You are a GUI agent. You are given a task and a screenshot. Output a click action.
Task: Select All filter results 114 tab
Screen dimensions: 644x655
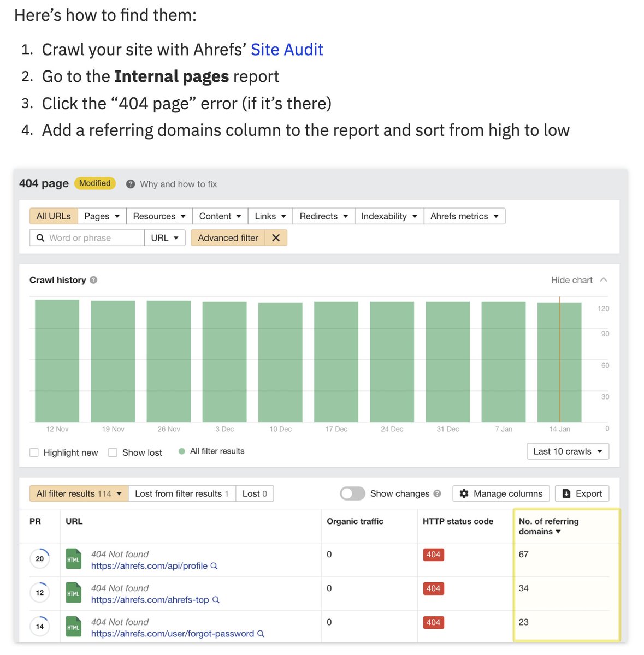(79, 493)
